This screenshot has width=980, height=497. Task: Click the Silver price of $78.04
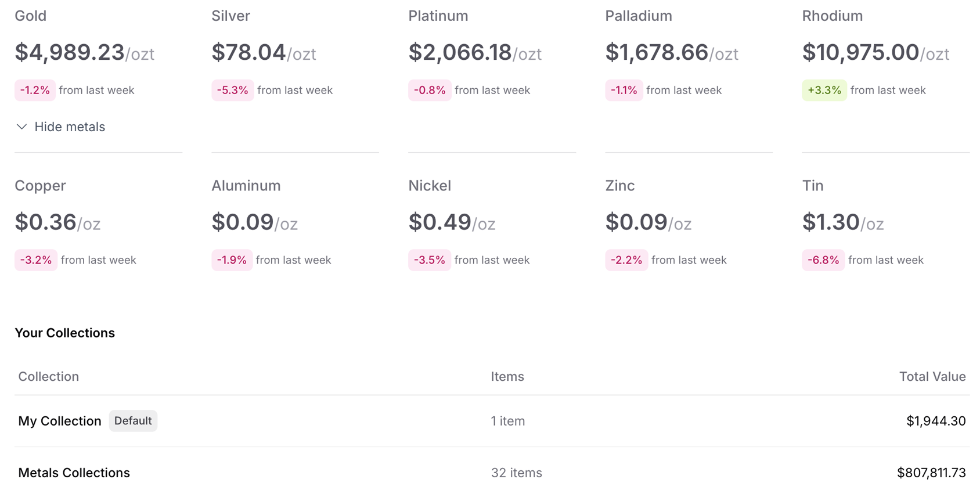click(x=248, y=52)
